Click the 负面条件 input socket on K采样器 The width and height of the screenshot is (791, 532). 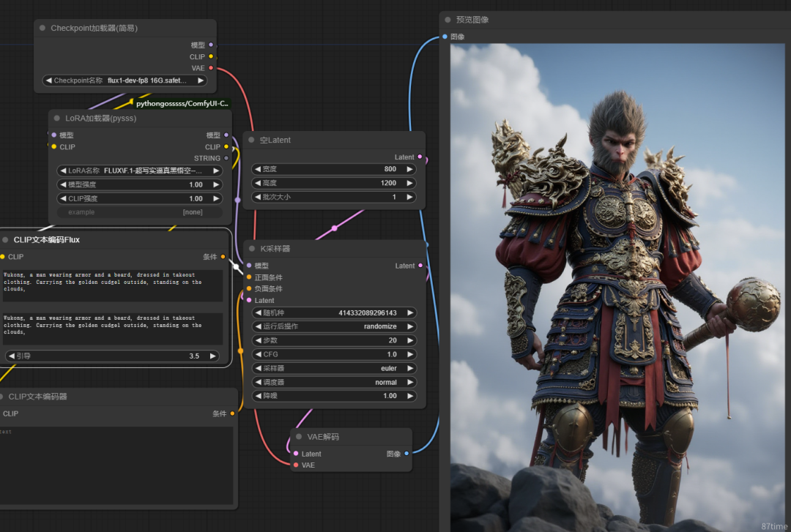tap(249, 288)
